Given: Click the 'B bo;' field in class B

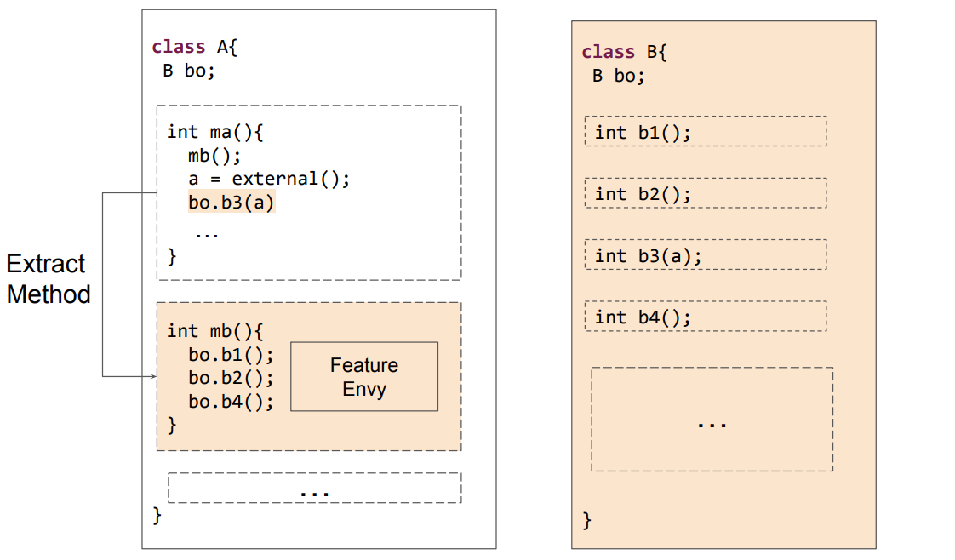Looking at the screenshot, I should coord(619,76).
